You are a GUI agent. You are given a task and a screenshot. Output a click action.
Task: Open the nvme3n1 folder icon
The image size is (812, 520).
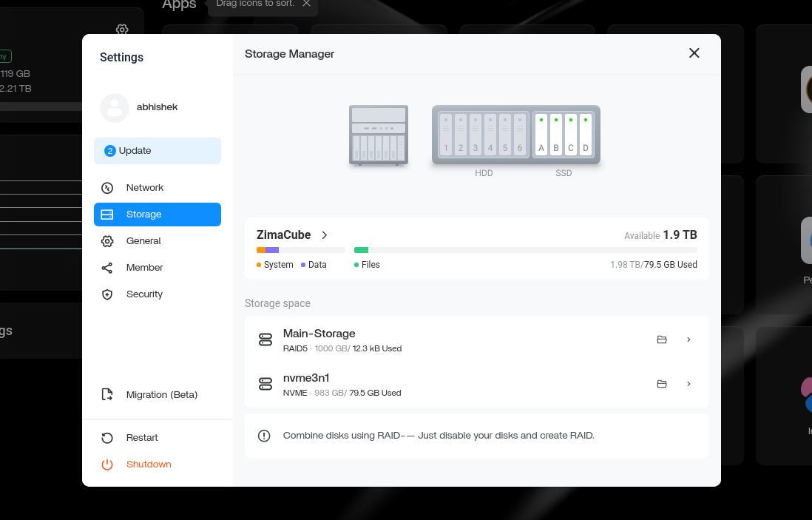pos(662,383)
